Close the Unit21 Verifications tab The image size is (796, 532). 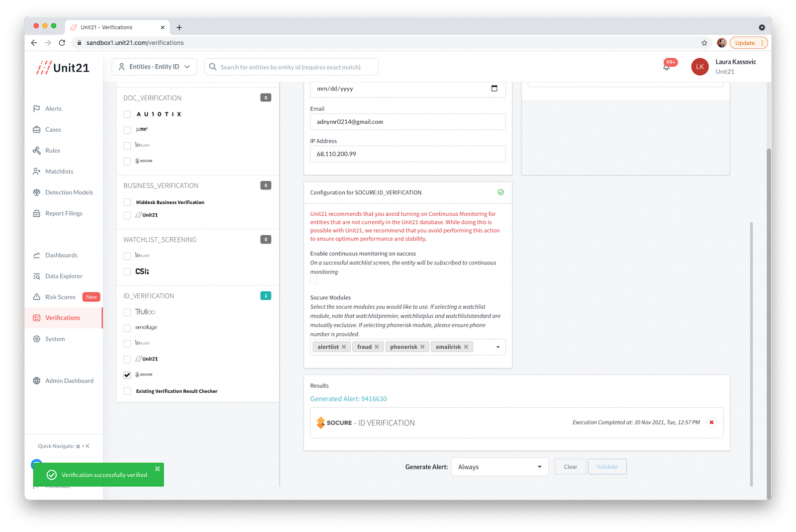click(162, 27)
